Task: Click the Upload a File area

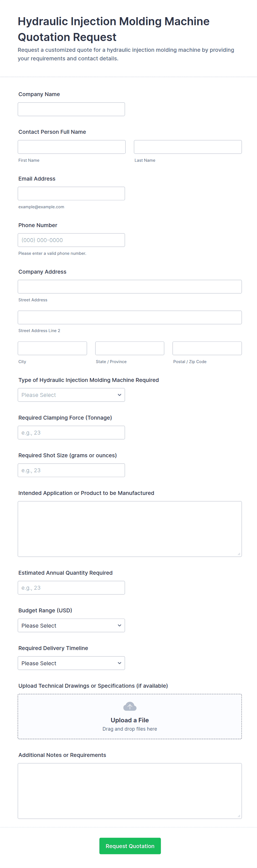Action: pyautogui.click(x=130, y=720)
